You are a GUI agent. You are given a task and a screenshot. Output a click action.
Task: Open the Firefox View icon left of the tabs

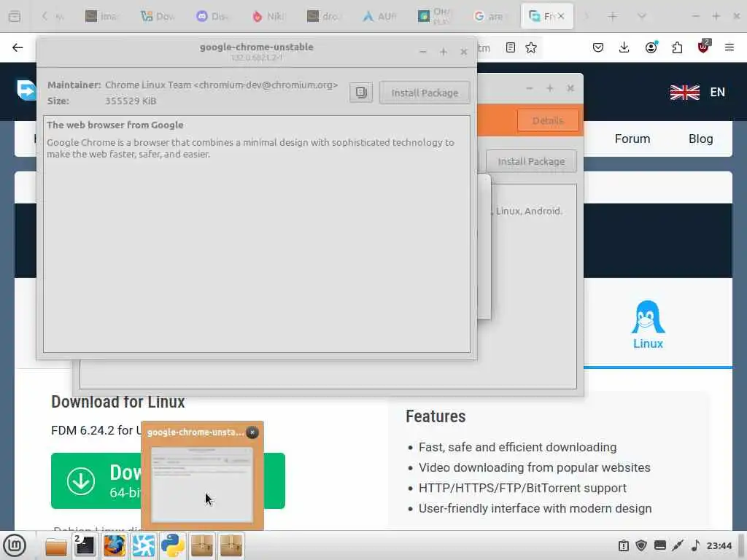15,16
